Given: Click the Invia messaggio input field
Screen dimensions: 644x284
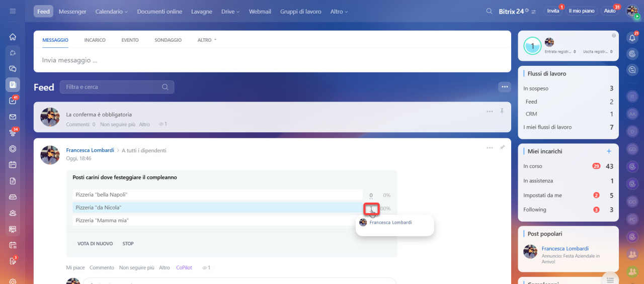Looking at the screenshot, I should [x=272, y=60].
